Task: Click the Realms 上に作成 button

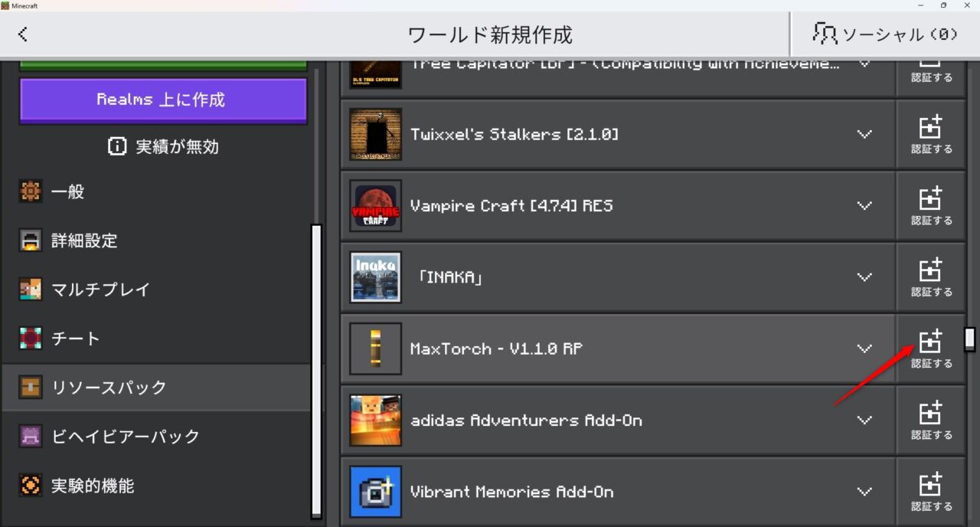Action: click(x=163, y=100)
